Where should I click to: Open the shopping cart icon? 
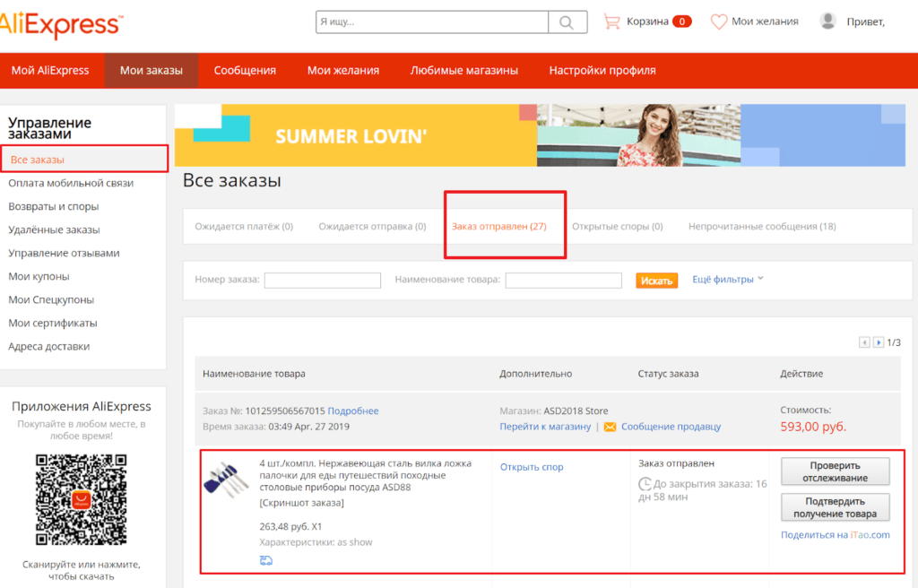coord(612,22)
